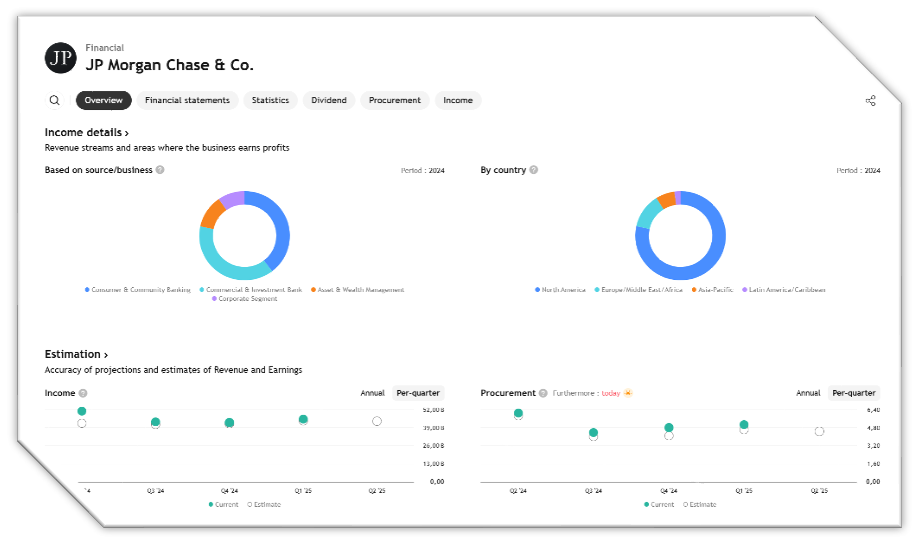
Task: Toggle Latin America/Caribbean legend item
Action: tap(784, 290)
